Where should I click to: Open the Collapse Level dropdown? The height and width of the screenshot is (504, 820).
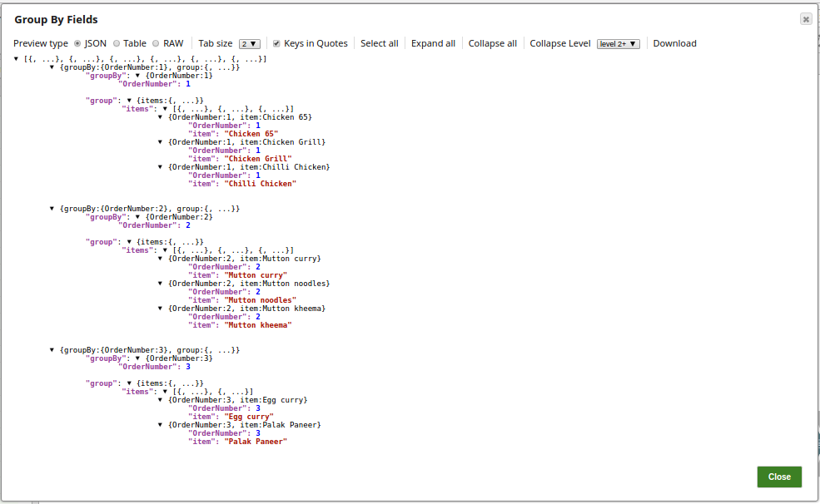pyautogui.click(x=618, y=44)
